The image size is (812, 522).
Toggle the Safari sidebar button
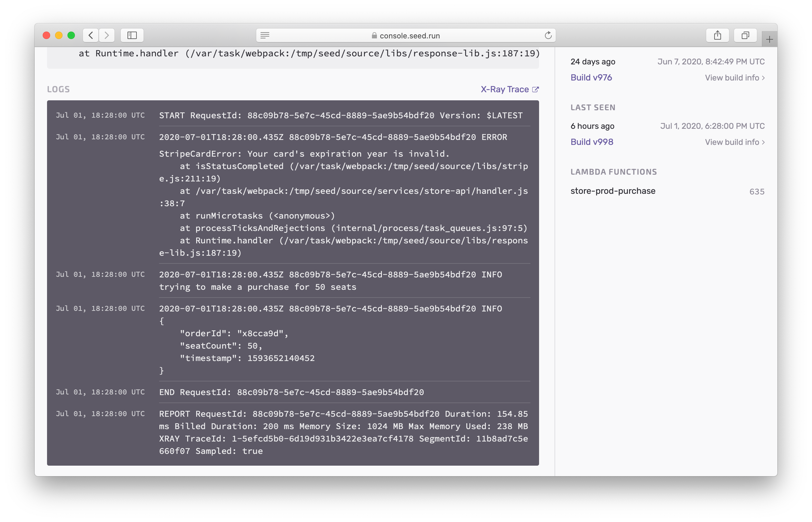click(x=132, y=35)
